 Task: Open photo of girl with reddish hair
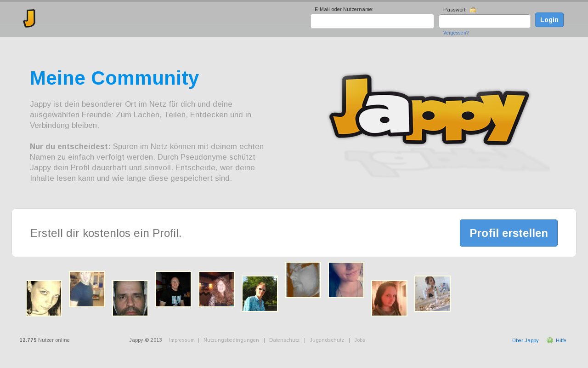pyautogui.click(x=389, y=299)
